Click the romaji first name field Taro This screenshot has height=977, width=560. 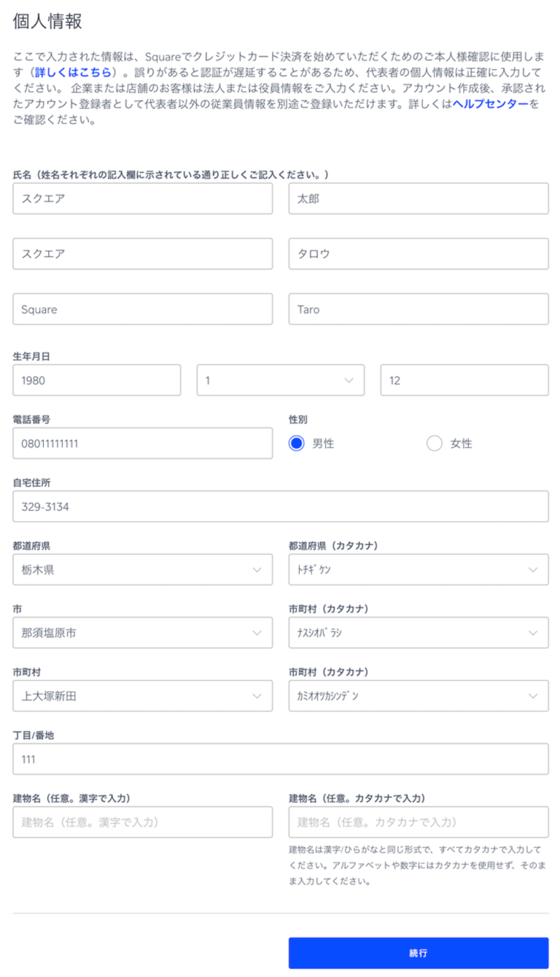pyautogui.click(x=418, y=309)
